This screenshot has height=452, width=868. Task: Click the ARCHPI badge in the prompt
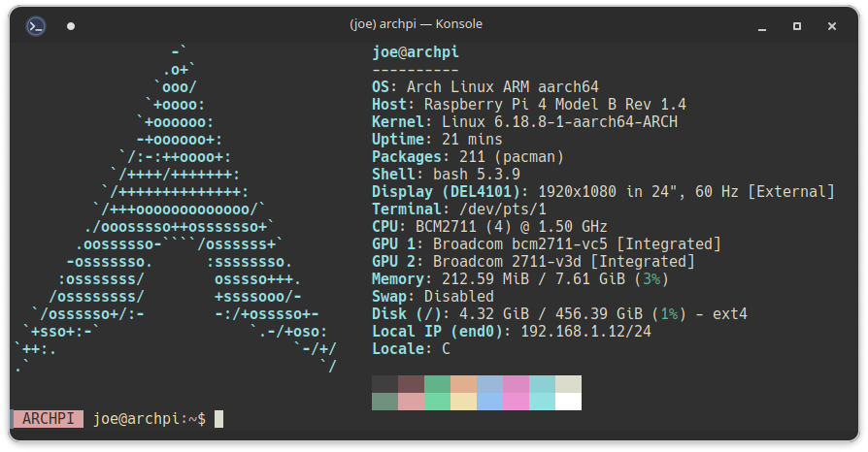(47, 419)
